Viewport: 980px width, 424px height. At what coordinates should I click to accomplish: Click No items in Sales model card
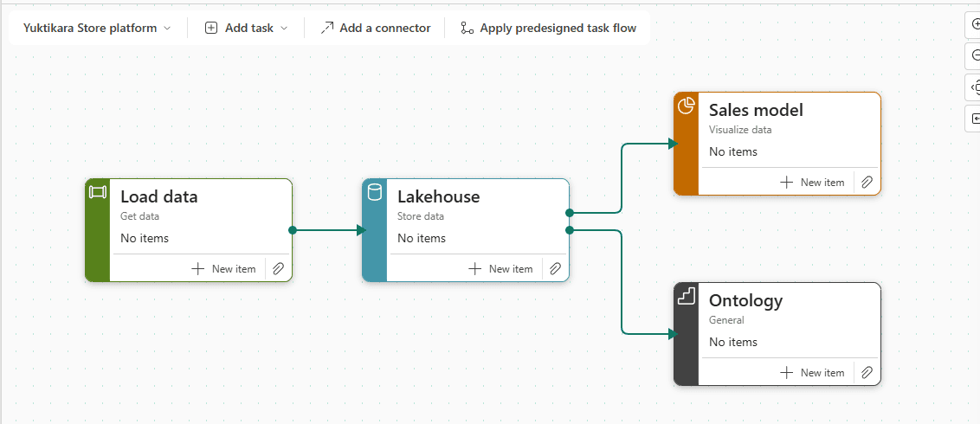click(x=733, y=151)
